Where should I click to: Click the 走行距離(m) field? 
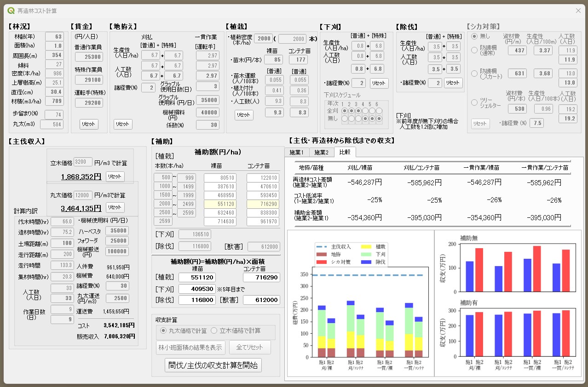point(63,254)
